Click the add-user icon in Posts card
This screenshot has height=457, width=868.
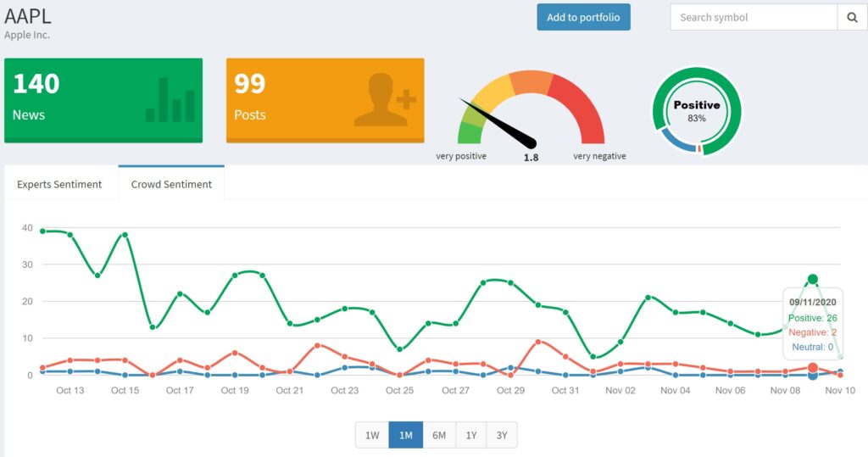point(385,100)
